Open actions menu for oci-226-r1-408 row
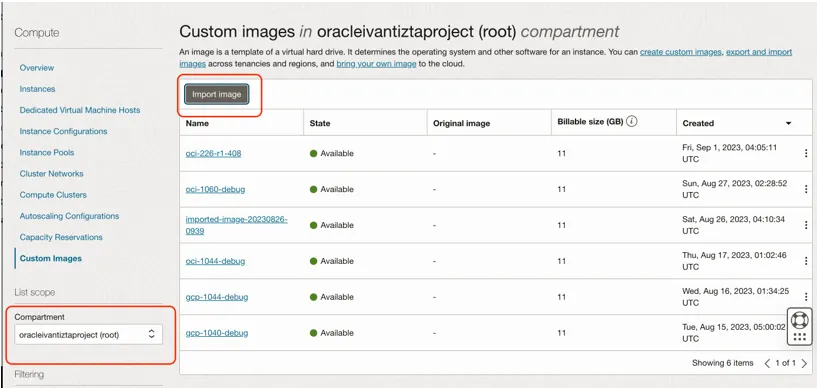The width and height of the screenshot is (817, 388). 807,153
